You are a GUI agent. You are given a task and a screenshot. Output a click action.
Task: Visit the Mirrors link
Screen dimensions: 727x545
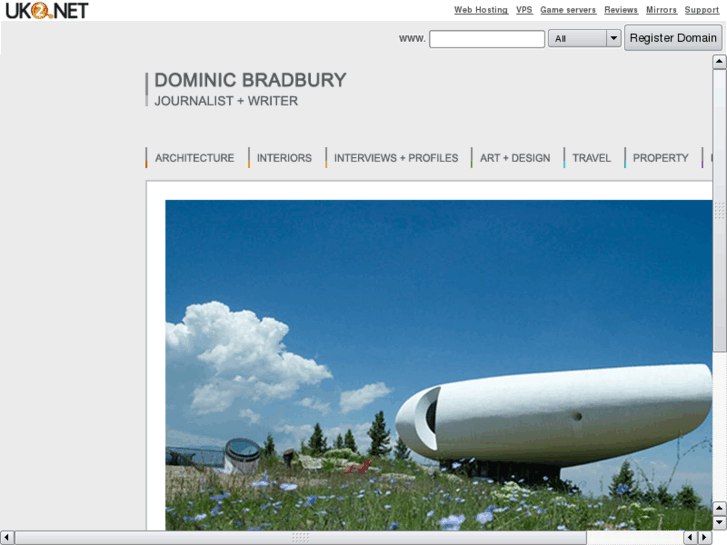(662, 10)
